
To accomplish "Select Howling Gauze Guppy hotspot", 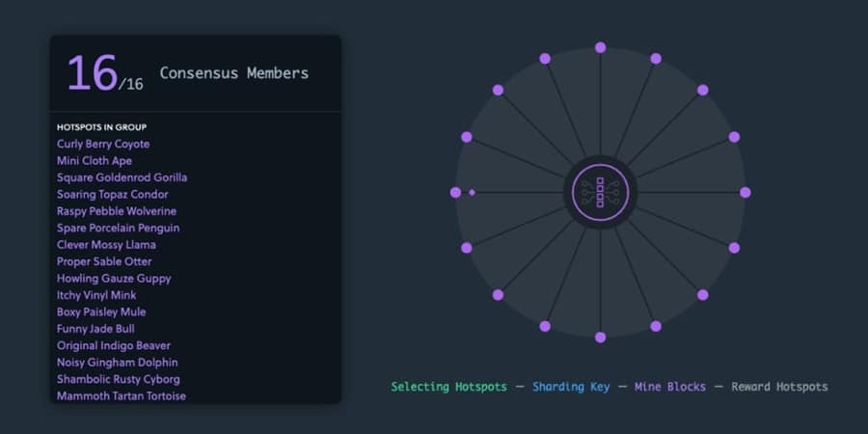I will 114,279.
